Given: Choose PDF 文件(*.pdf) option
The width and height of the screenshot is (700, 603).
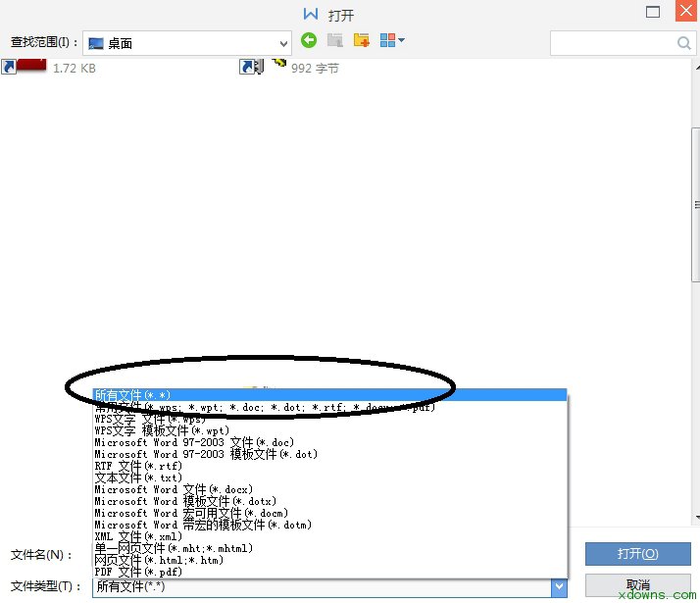Looking at the screenshot, I should click(x=330, y=572).
